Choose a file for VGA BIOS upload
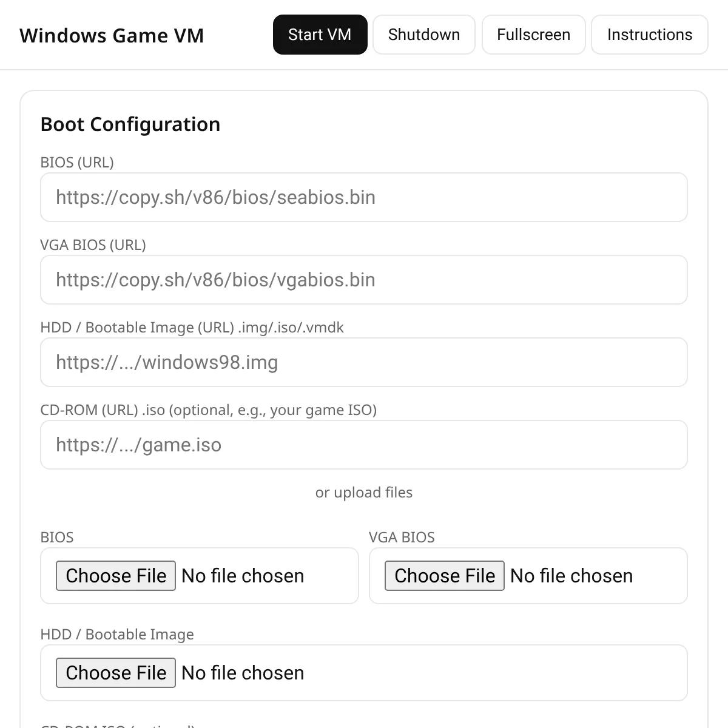Viewport: 728px width, 728px height. (445, 576)
